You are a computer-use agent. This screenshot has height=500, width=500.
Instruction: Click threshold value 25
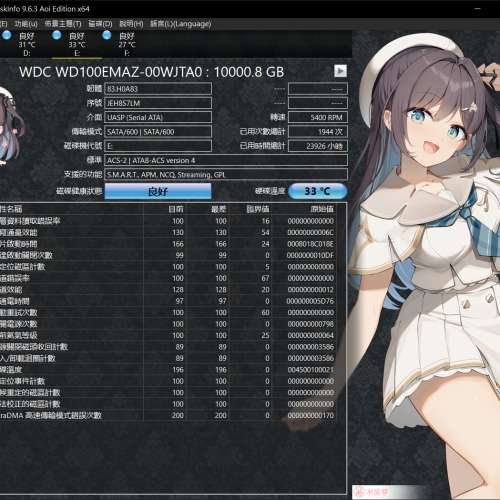(x=265, y=335)
